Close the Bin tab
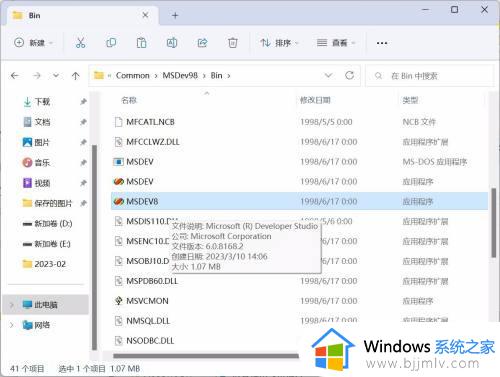Viewport: 500px width, 377px height. pyautogui.click(x=145, y=15)
